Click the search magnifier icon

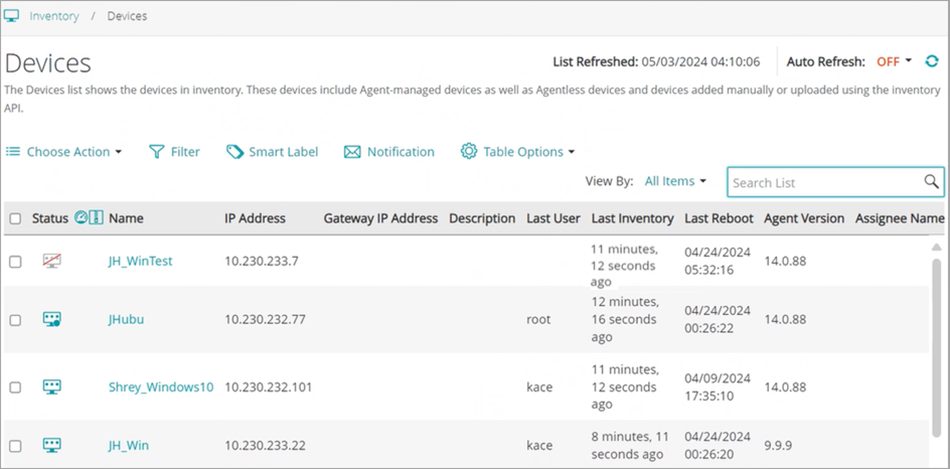[931, 181]
